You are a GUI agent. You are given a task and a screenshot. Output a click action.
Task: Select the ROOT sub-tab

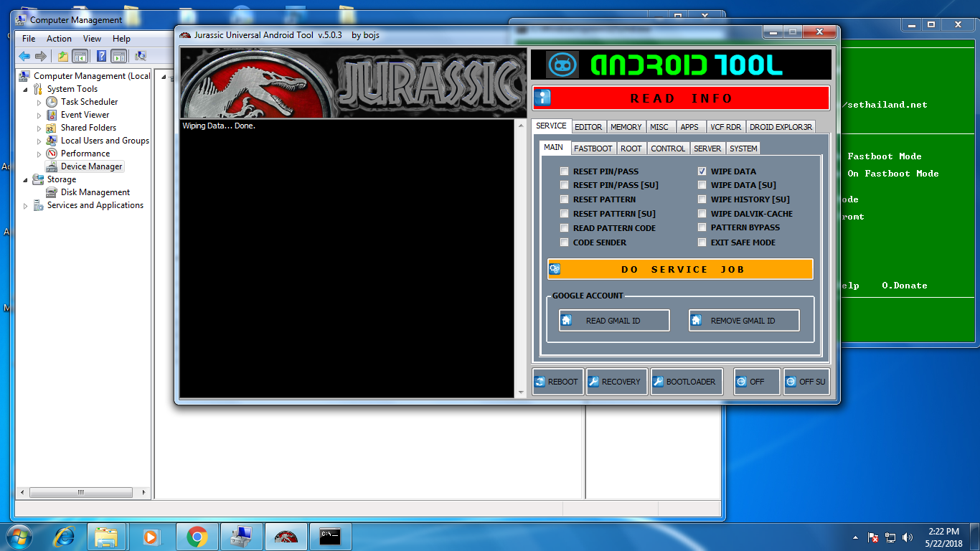point(631,149)
